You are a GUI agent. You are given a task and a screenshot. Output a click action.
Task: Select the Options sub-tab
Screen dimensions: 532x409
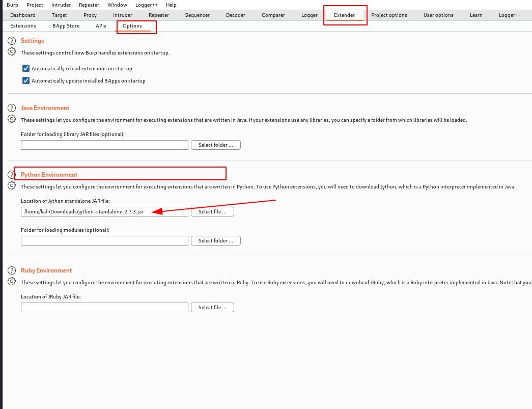132,26
